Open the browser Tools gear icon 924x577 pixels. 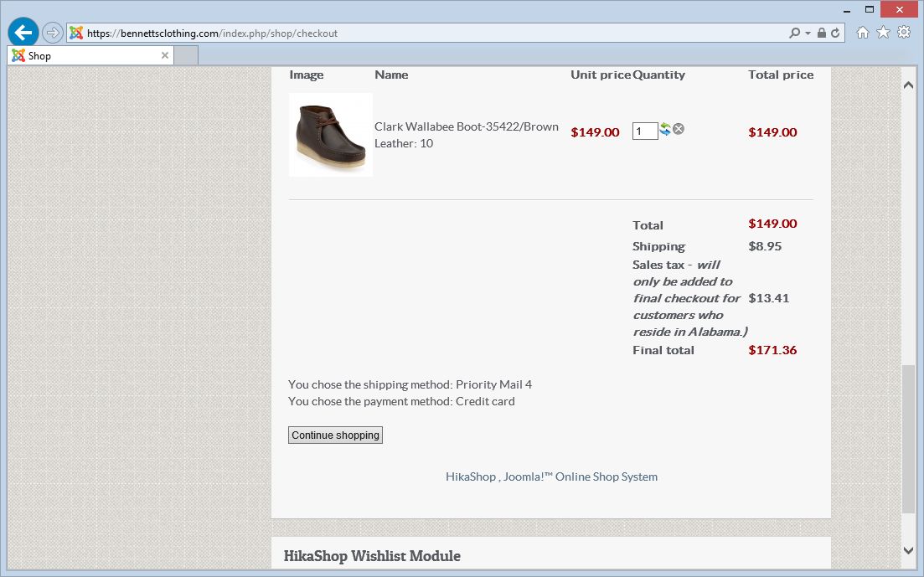click(903, 33)
